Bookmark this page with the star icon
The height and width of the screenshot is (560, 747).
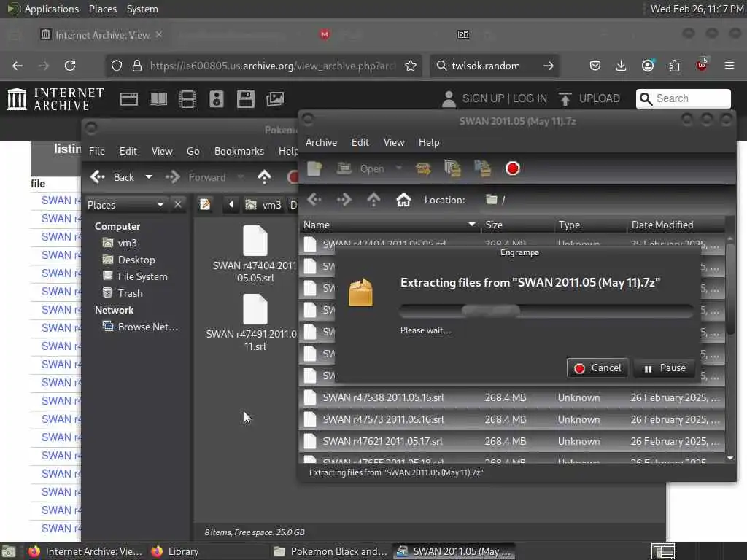tap(411, 66)
